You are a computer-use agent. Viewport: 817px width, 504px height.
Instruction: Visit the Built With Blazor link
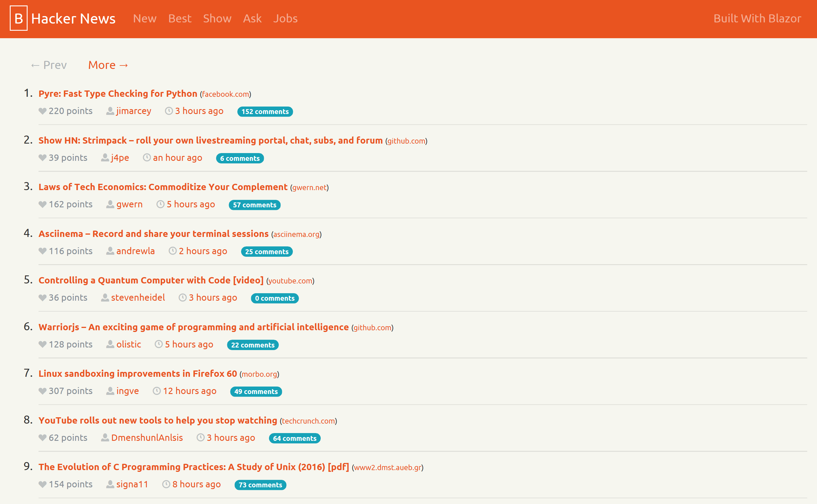click(x=757, y=18)
